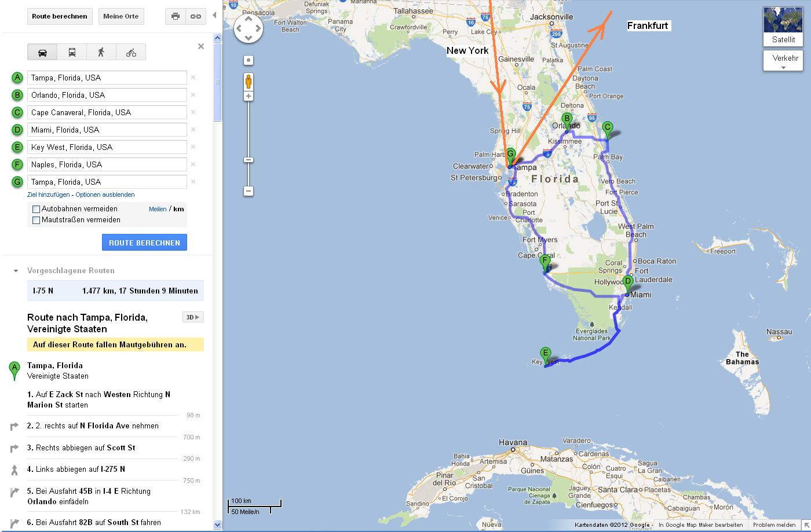Click blue ROUTE BERECHNEN button
The height and width of the screenshot is (532, 811).
pos(144,243)
